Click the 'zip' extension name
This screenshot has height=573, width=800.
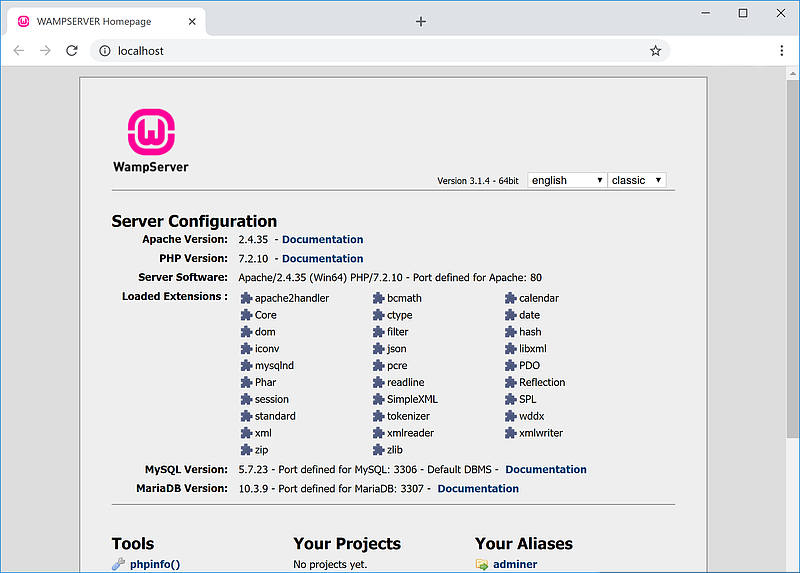point(261,450)
